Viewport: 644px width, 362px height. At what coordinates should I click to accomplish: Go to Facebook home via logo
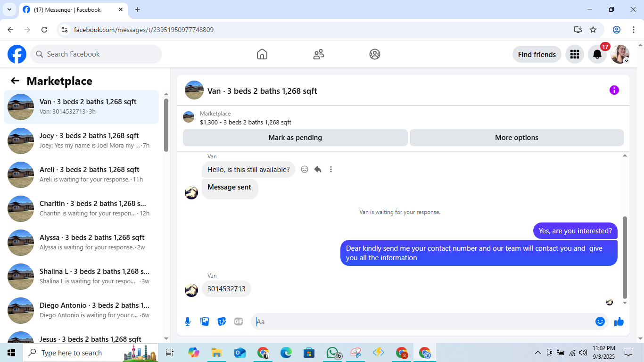pyautogui.click(x=17, y=54)
